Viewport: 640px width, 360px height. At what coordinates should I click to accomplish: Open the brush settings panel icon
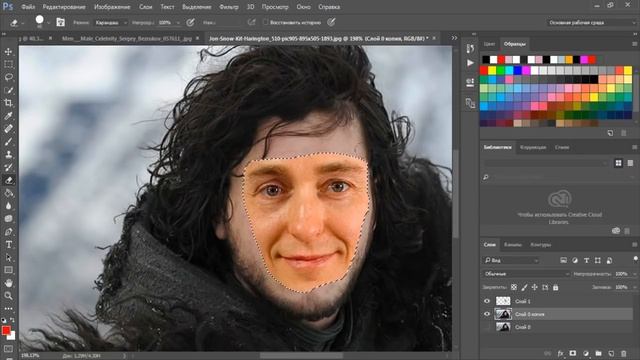coord(60,22)
